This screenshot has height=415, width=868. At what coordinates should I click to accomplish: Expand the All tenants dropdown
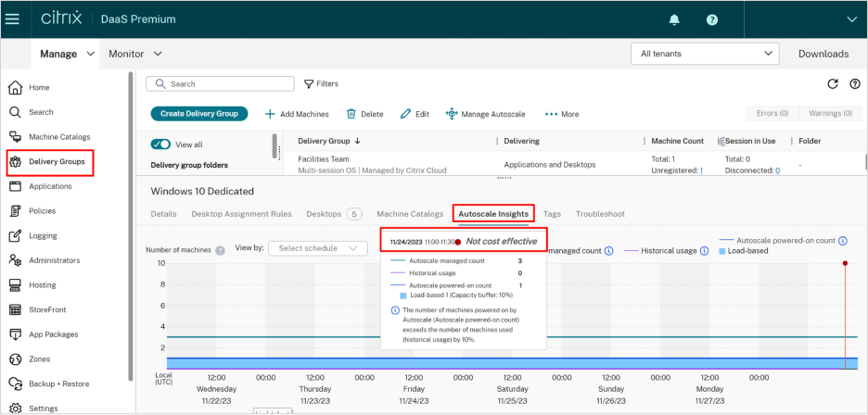point(704,54)
